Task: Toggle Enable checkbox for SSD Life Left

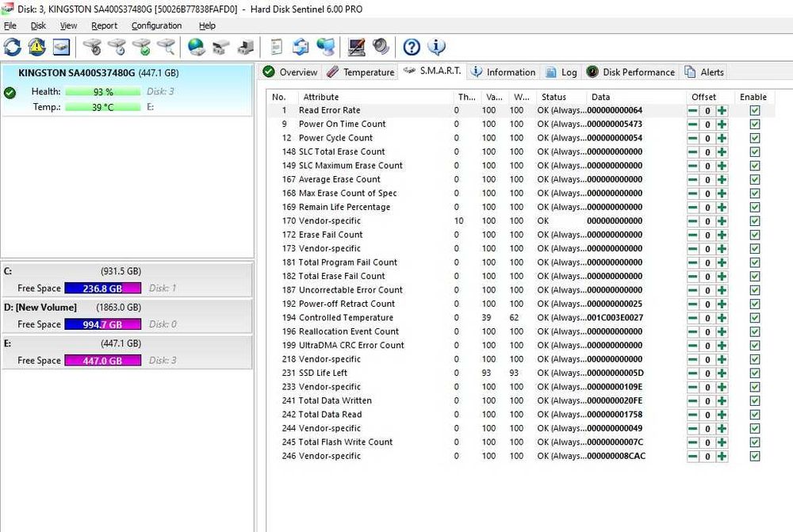Action: (755, 373)
